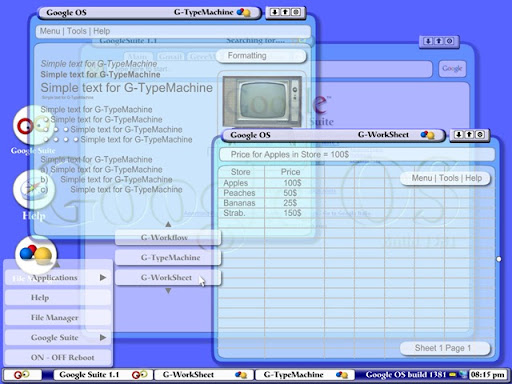Expand the Applications submenu arrow

click(x=103, y=277)
